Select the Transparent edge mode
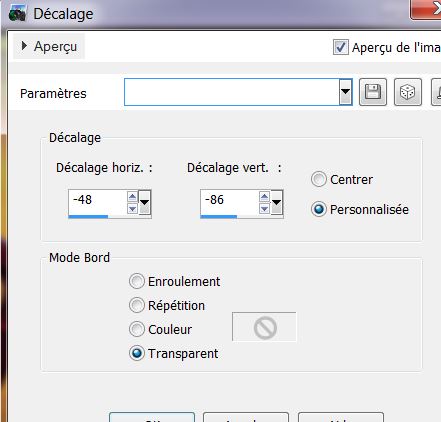Image resolution: width=441 pixels, height=422 pixels. (x=136, y=353)
